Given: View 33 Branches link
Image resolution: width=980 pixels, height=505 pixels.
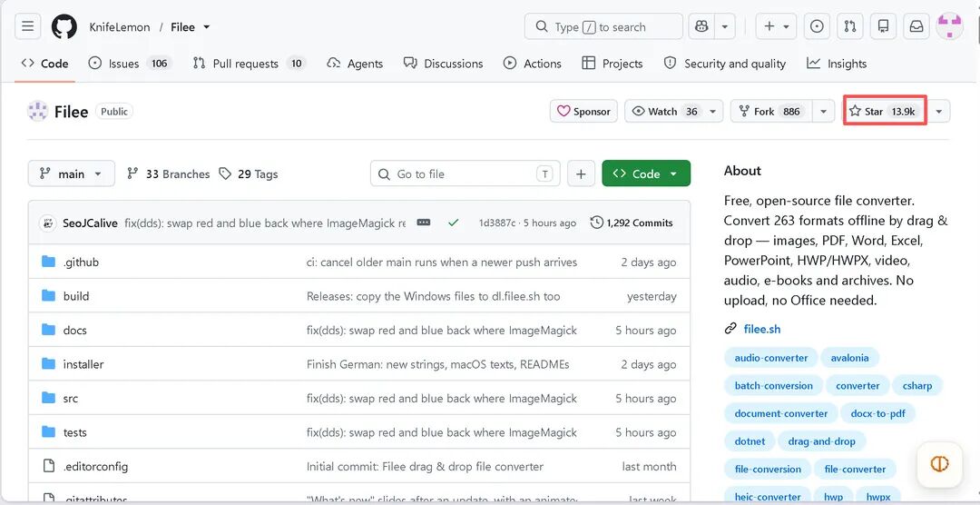Looking at the screenshot, I should click(x=168, y=174).
